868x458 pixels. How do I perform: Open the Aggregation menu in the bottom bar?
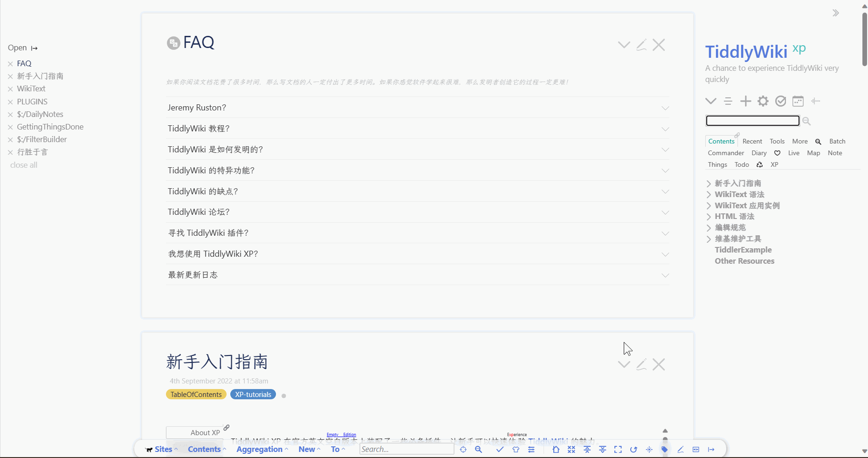point(262,450)
